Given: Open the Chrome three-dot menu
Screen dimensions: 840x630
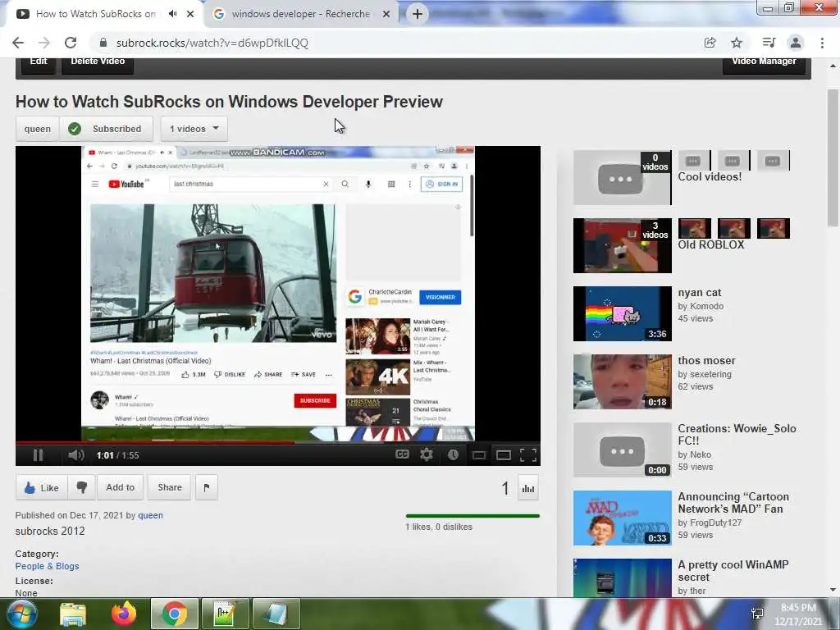Looking at the screenshot, I should click(x=822, y=43).
